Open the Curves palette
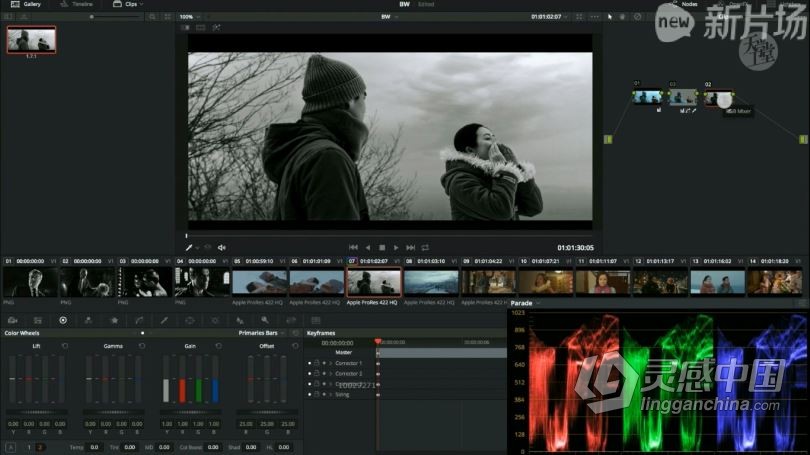 (139, 320)
